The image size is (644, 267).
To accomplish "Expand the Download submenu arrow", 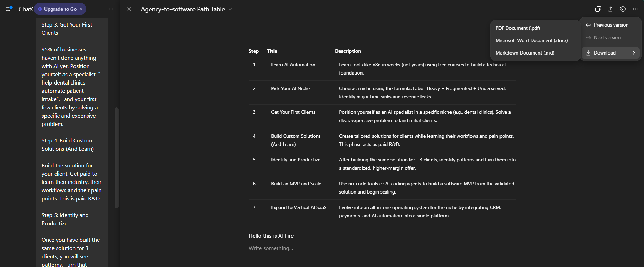I will point(634,53).
